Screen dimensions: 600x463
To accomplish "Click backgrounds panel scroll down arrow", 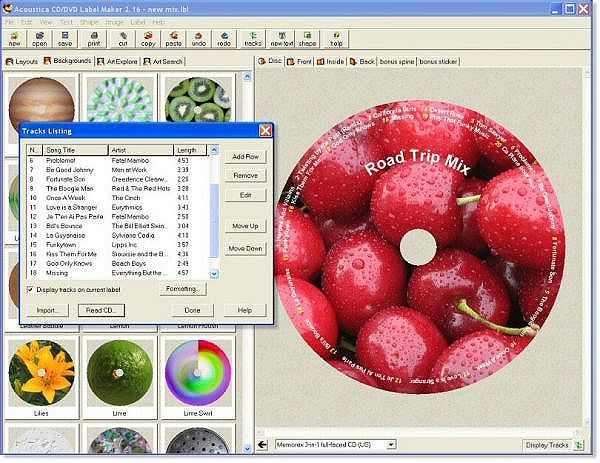I will [x=247, y=448].
